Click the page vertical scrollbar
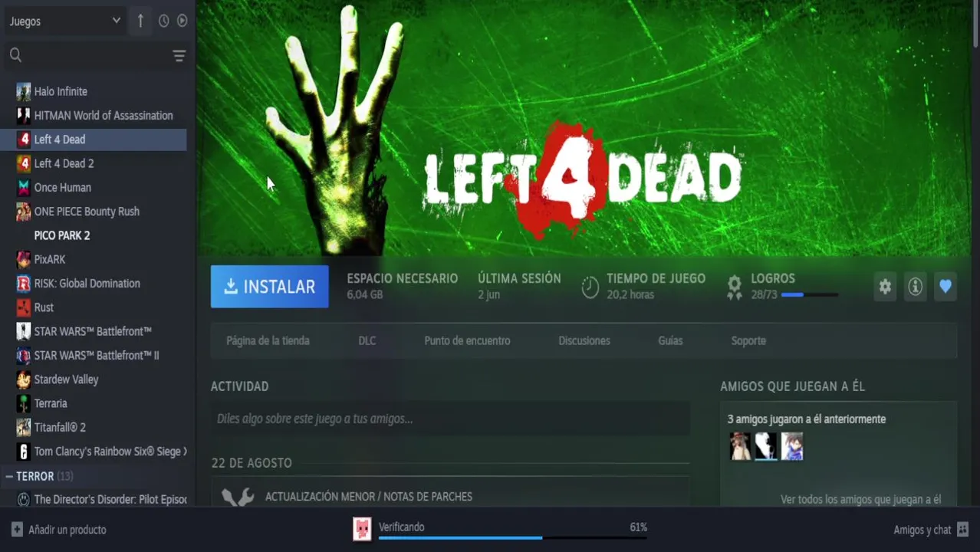 (x=975, y=23)
